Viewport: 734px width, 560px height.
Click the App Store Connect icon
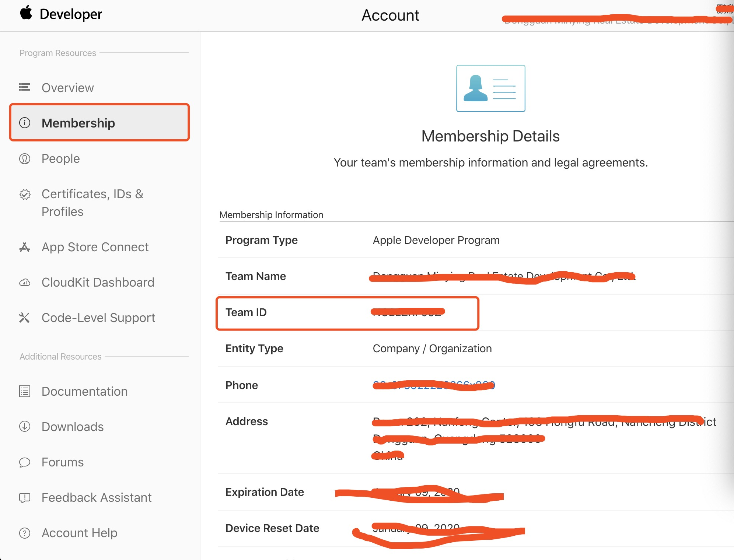25,247
